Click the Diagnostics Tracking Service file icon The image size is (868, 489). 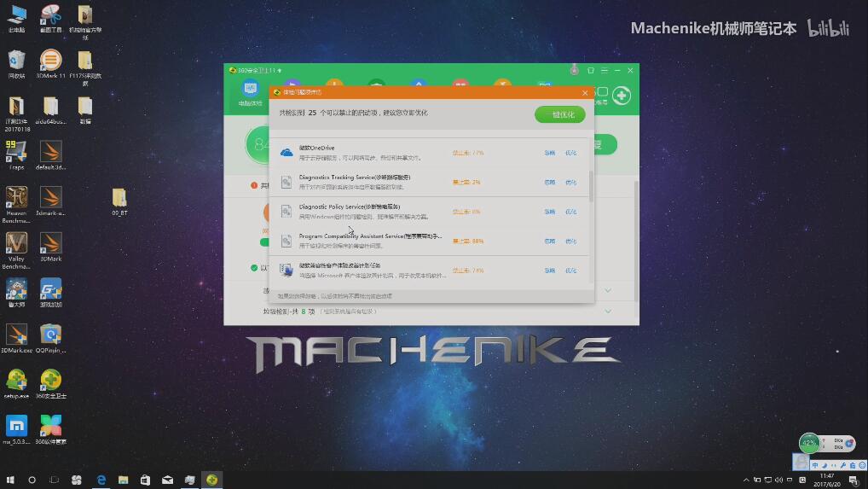(286, 182)
